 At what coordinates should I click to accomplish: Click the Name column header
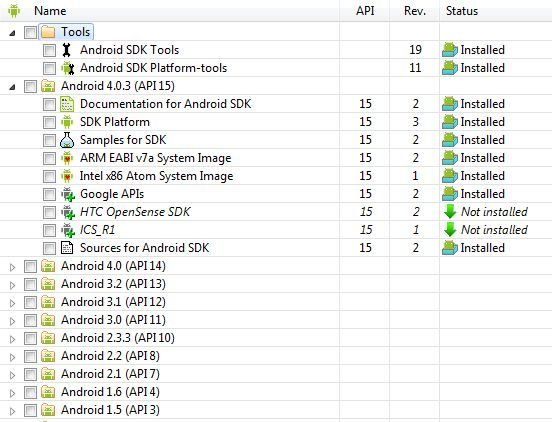click(x=50, y=11)
